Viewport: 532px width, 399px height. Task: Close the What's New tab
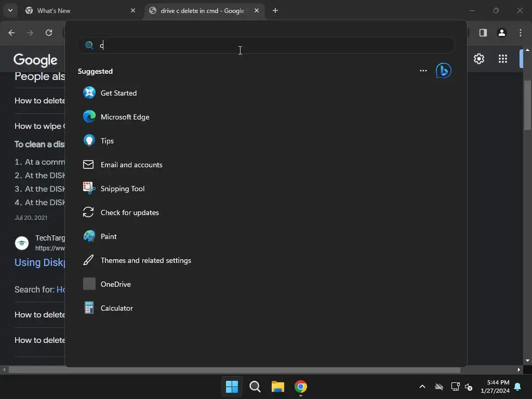pos(133,10)
